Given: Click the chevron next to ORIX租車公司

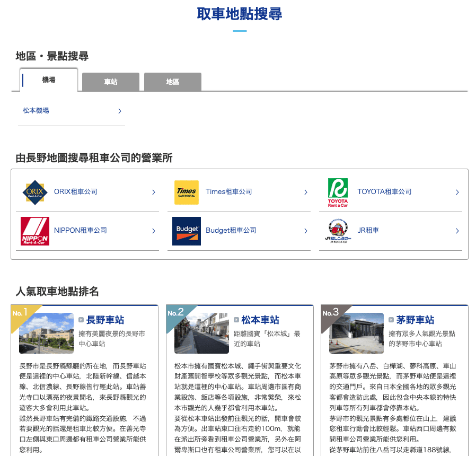Looking at the screenshot, I should point(154,192).
